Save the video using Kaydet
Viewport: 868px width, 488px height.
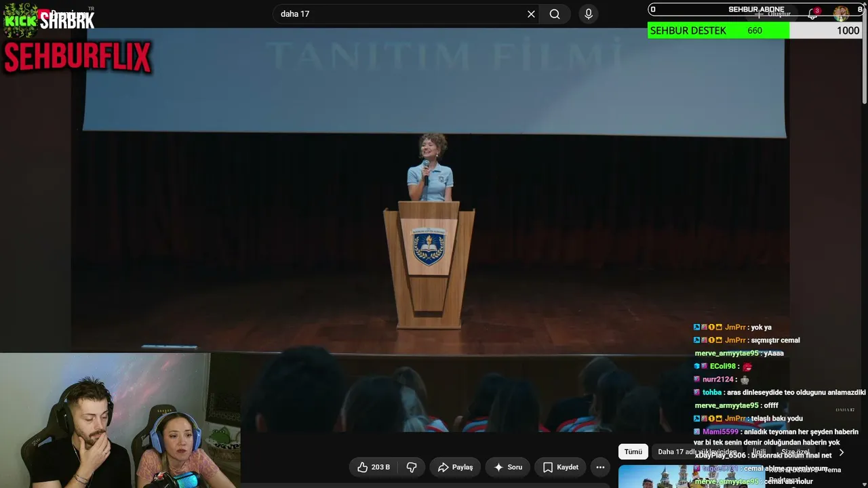[560, 467]
